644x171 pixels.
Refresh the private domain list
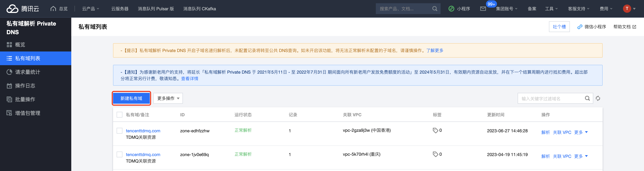(598, 98)
